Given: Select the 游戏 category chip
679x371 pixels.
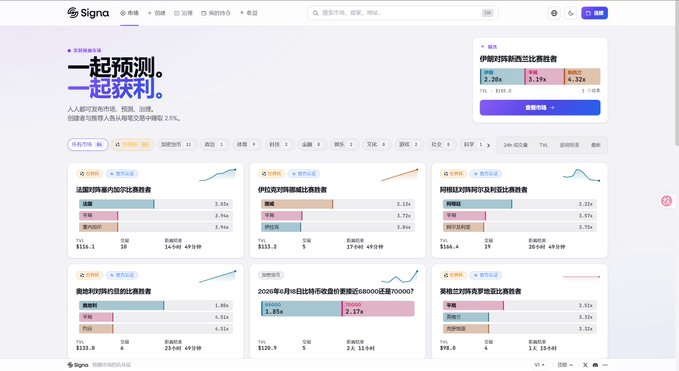Looking at the screenshot, I should click(409, 145).
